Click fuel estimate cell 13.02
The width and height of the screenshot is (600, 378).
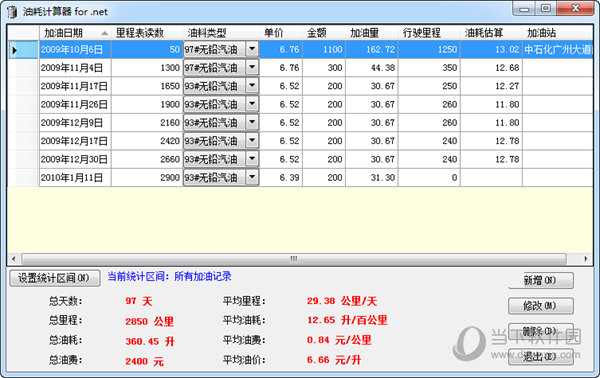coord(491,50)
